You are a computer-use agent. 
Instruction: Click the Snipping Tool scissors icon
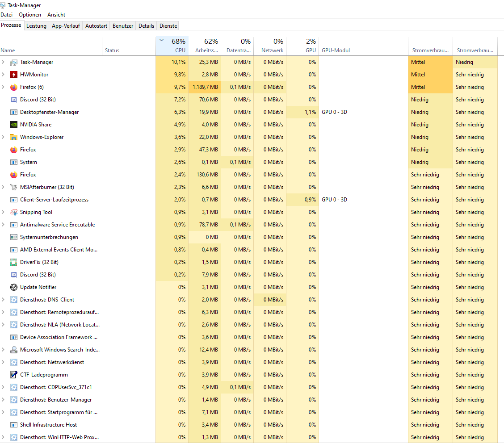point(13,212)
